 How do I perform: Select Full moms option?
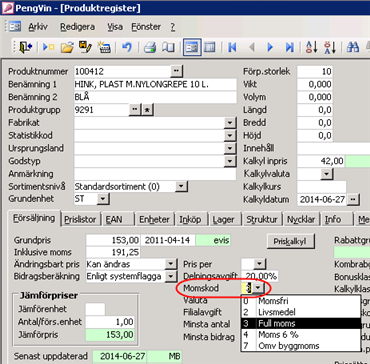point(301,323)
